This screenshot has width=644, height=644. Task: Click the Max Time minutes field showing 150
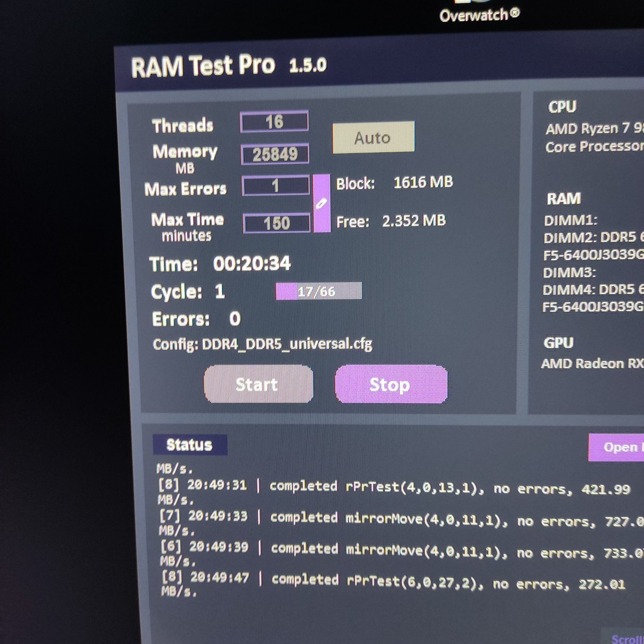(x=277, y=223)
